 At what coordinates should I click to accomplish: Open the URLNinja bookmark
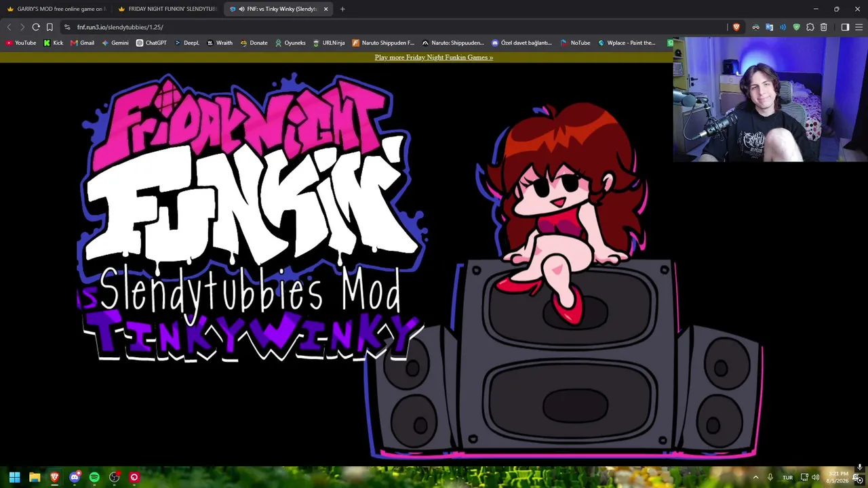[x=328, y=43]
